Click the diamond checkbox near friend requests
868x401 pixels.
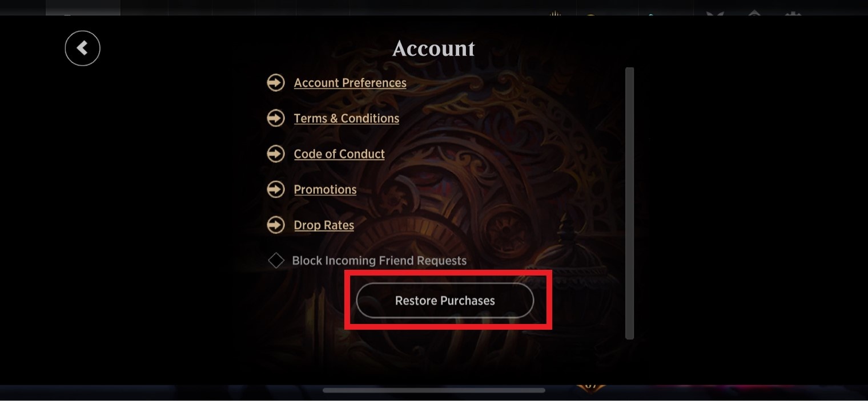tap(276, 260)
